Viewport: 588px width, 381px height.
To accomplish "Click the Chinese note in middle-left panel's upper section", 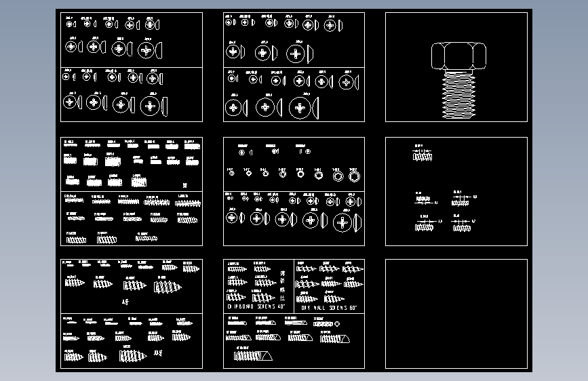I will (x=185, y=185).
